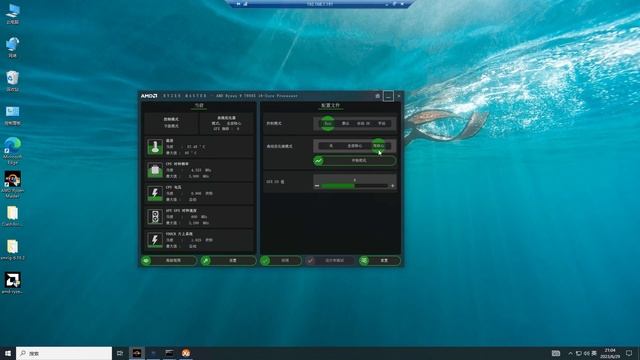The height and width of the screenshot is (360, 640).
Task: Open This PC desktop icon
Action: coord(13,14)
